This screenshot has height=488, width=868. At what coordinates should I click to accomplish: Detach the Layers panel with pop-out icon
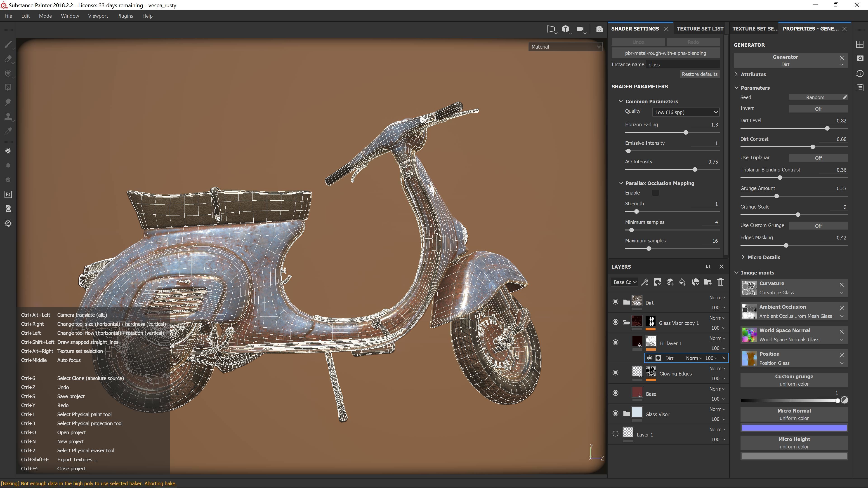click(708, 267)
